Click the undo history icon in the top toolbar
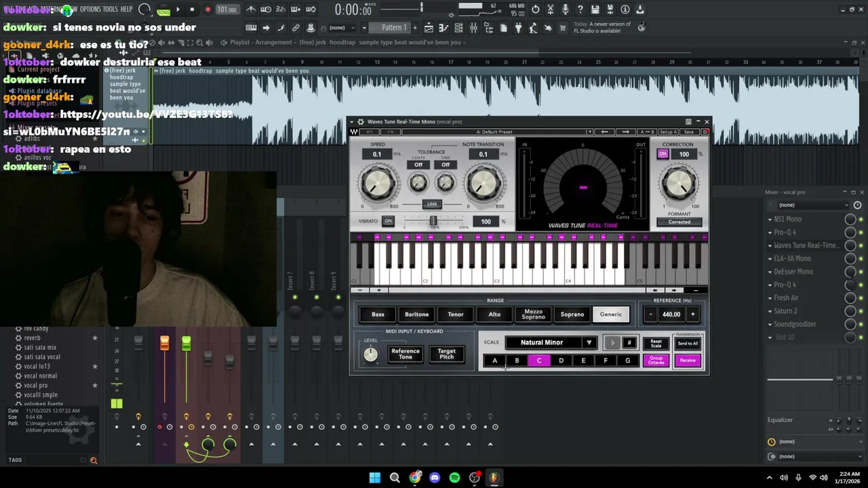868x488 pixels. [536, 9]
